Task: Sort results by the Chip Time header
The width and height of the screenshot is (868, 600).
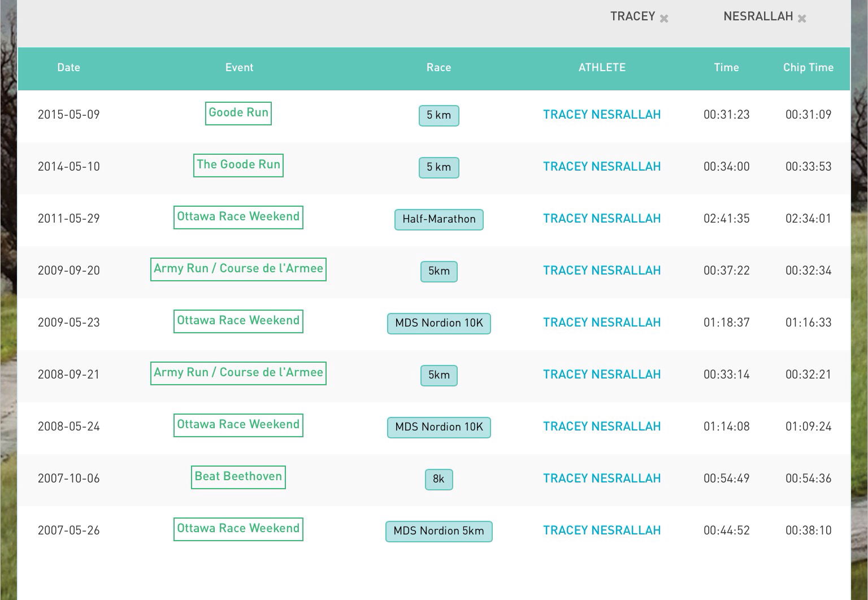Action: pyautogui.click(x=808, y=68)
